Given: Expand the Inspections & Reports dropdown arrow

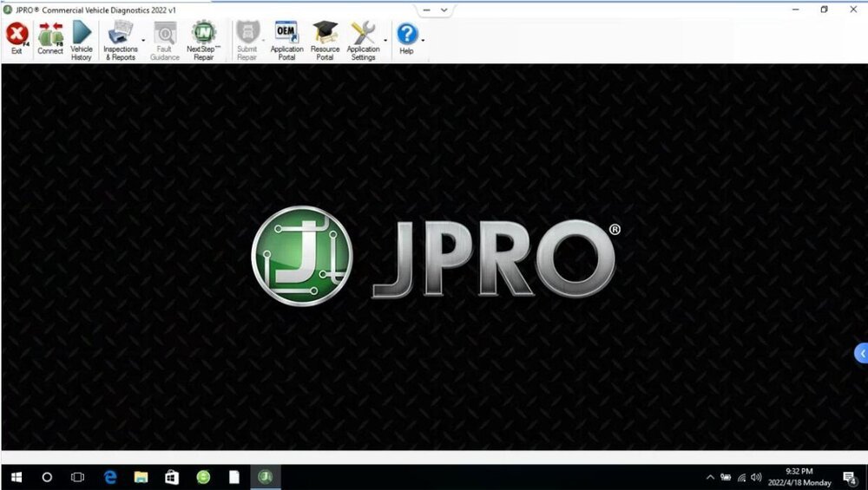Looking at the screenshot, I should pyautogui.click(x=143, y=40).
